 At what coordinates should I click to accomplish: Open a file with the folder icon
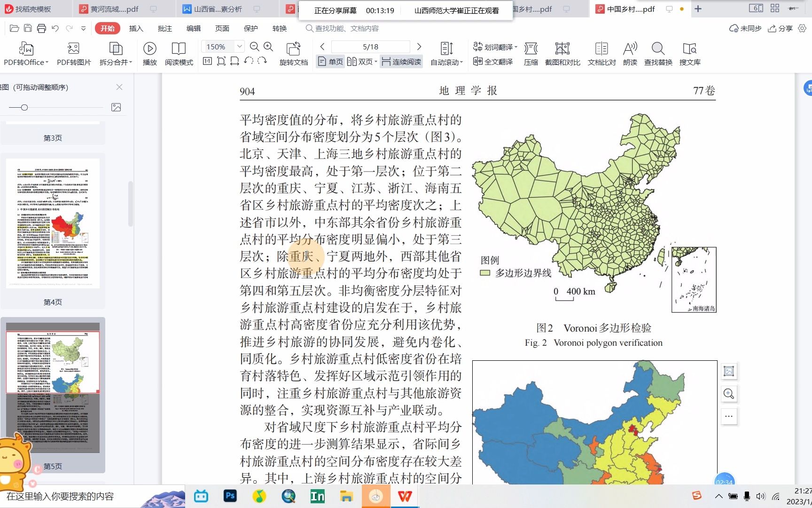pyautogui.click(x=14, y=29)
